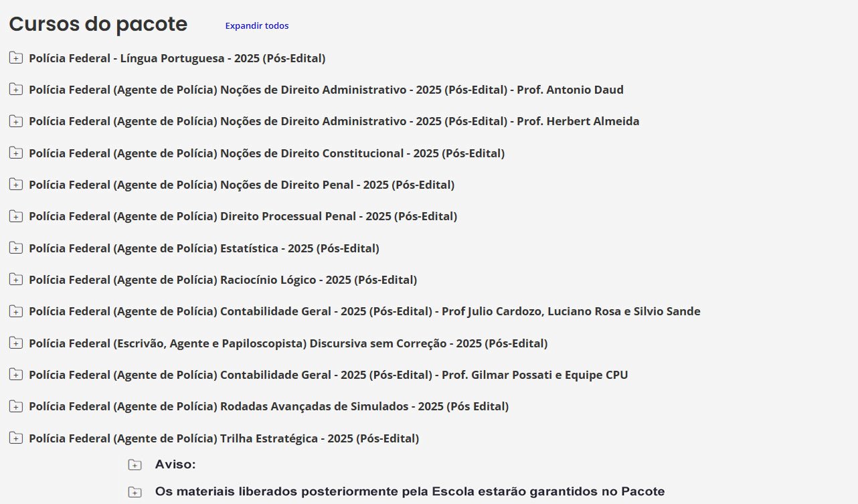858x504 pixels.
Task: Click the folder icon beside 'Aviso:'
Action: pos(135,465)
